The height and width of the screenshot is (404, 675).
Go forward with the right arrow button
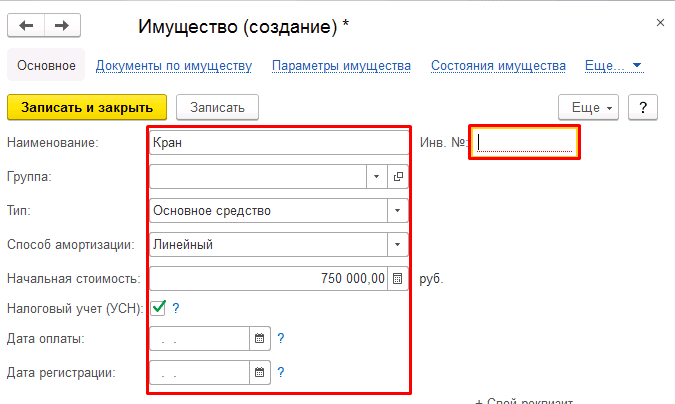pos(62,25)
